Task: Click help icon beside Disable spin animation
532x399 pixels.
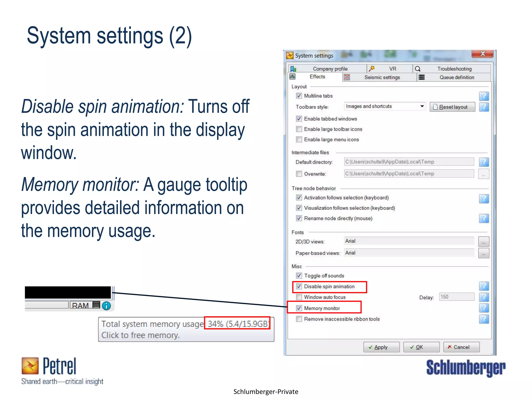Action: click(x=484, y=286)
